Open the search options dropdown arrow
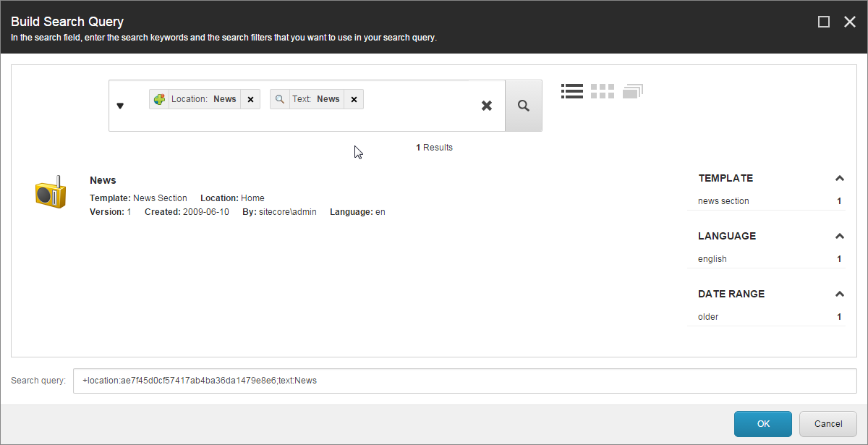The width and height of the screenshot is (868, 445). [x=120, y=106]
